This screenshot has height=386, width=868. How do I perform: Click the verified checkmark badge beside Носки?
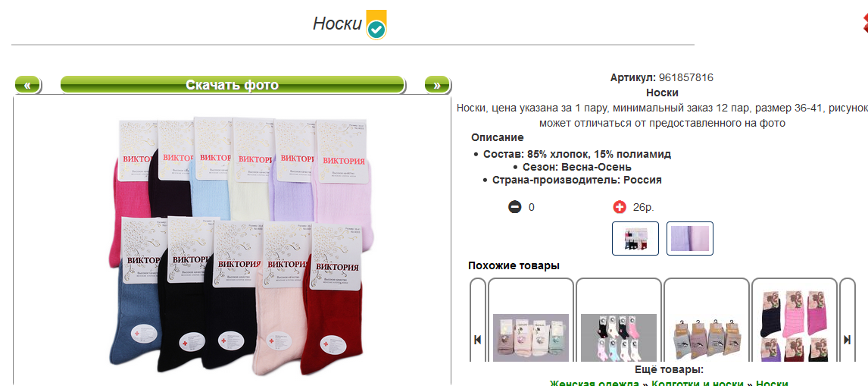(376, 24)
